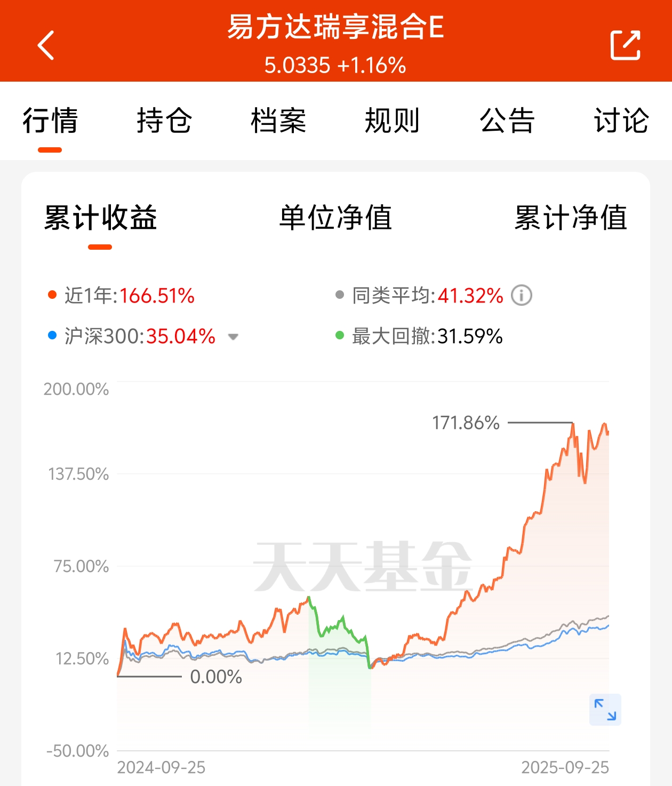Select the 累计净值 chart tab
This screenshot has width=672, height=786.
571,218
